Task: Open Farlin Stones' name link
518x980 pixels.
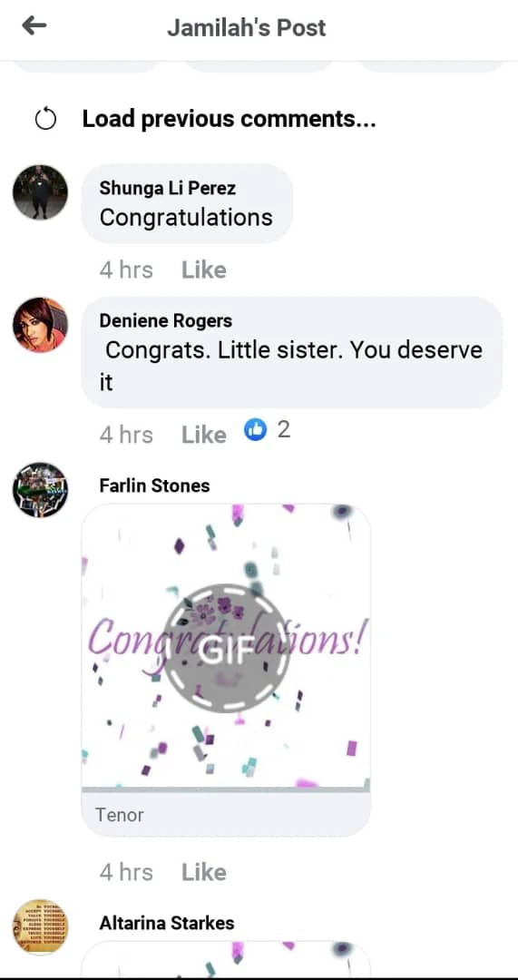Action: coord(154,485)
